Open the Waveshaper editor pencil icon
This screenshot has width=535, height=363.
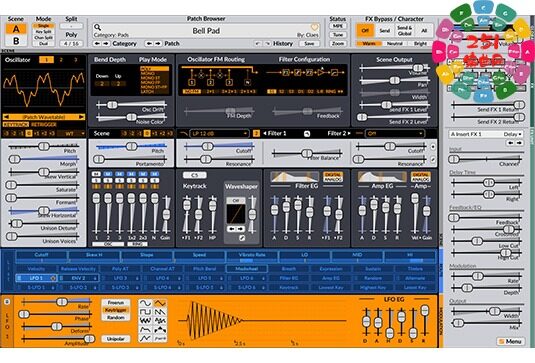tap(242, 238)
